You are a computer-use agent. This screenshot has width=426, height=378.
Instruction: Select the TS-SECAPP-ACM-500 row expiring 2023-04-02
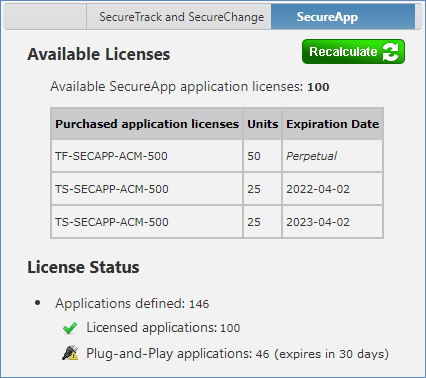coord(217,222)
